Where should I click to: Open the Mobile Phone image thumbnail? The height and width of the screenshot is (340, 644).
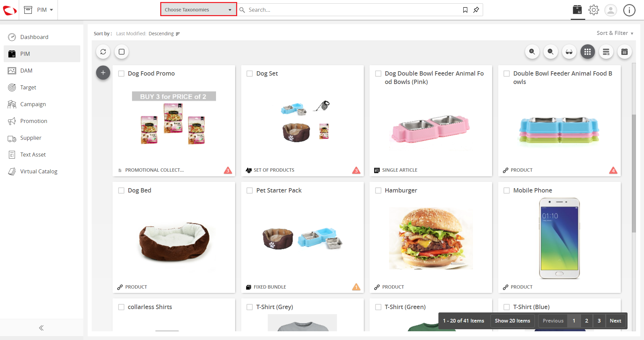559,238
